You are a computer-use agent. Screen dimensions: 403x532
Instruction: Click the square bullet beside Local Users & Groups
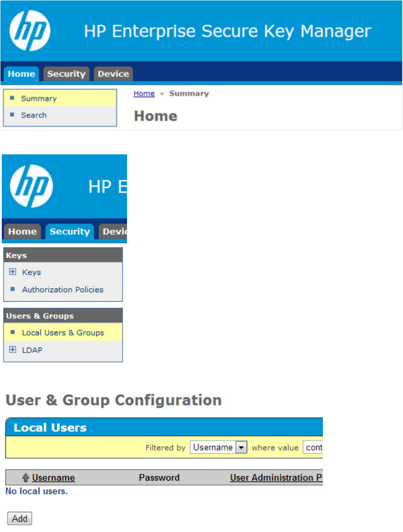tap(13, 332)
